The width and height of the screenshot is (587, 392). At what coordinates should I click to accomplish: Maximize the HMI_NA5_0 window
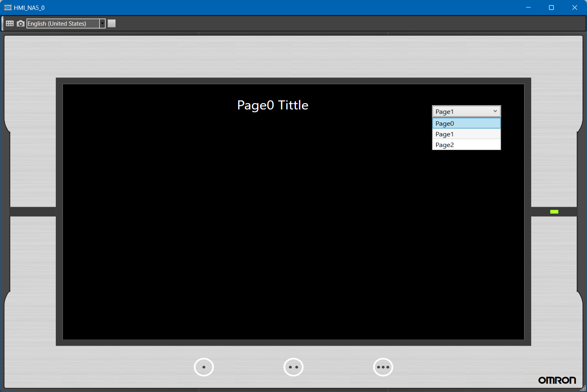(551, 8)
